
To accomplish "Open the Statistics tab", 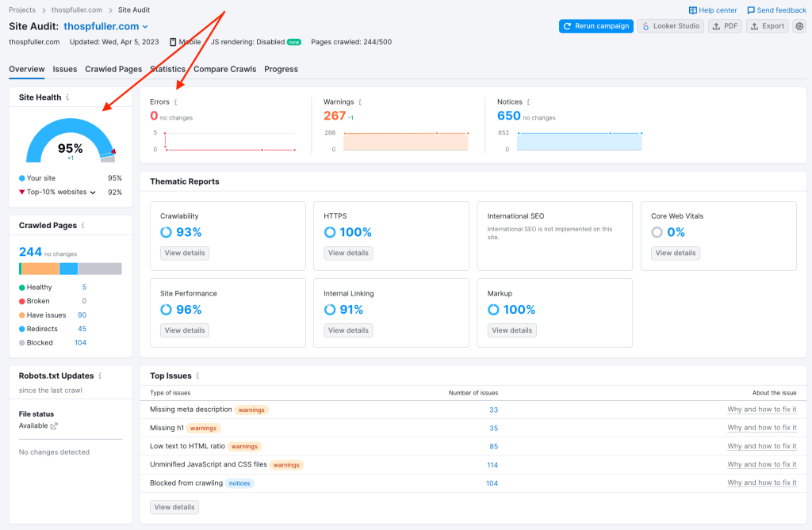I will click(168, 70).
